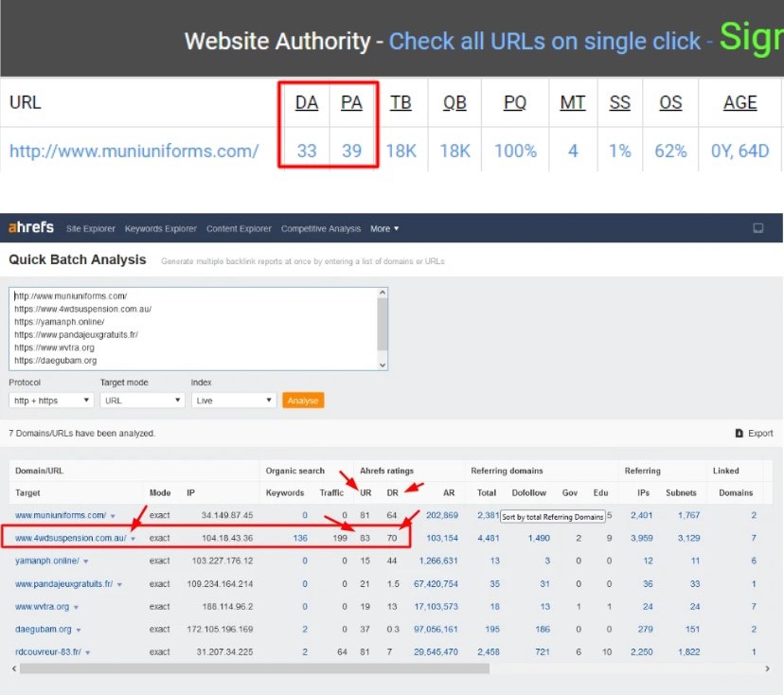Image resolution: width=784 pixels, height=695 pixels.
Task: Click the www.4wdsuspension.com.au target link
Action: pyautogui.click(x=70, y=538)
